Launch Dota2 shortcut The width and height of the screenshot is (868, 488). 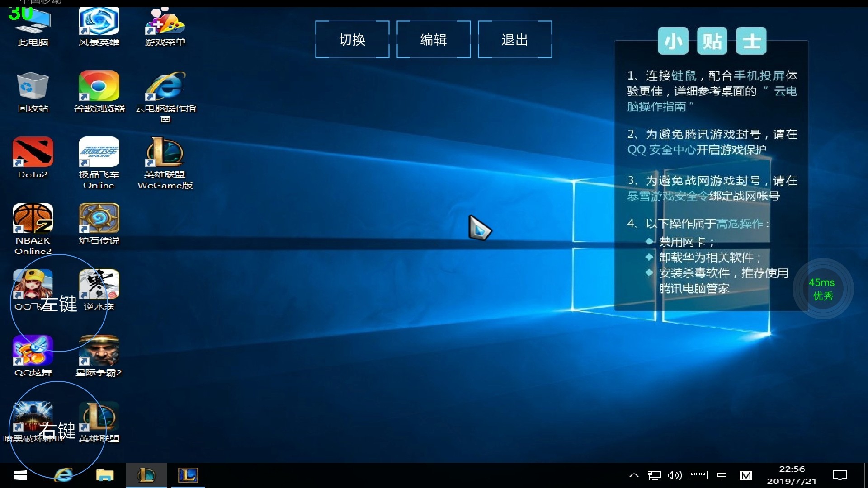coord(33,158)
